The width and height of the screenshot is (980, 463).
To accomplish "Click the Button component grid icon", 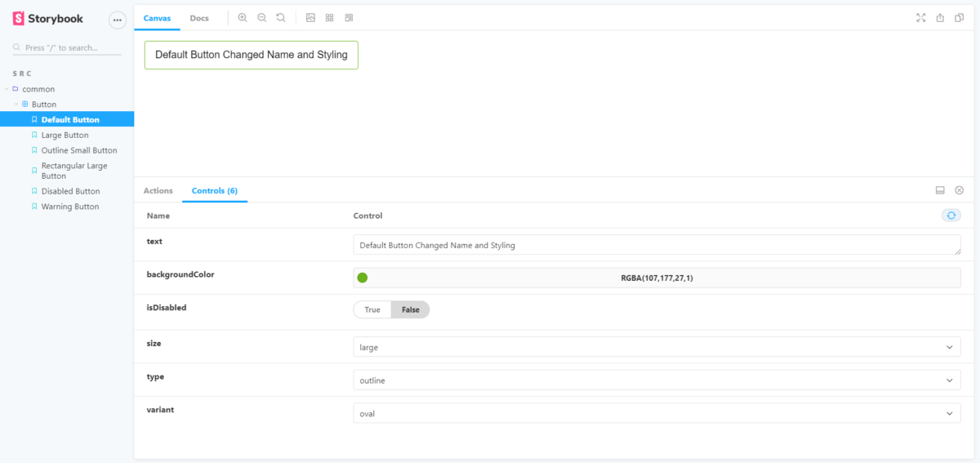I will pos(24,105).
